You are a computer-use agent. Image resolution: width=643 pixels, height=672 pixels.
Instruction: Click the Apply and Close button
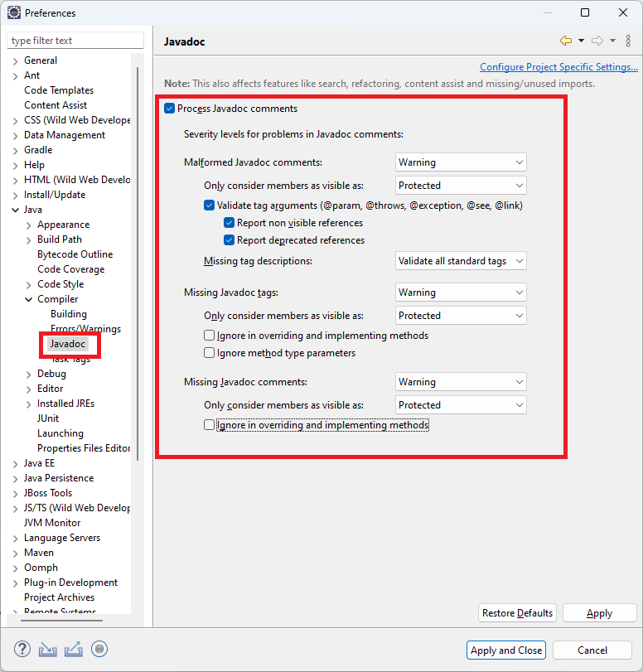506,650
